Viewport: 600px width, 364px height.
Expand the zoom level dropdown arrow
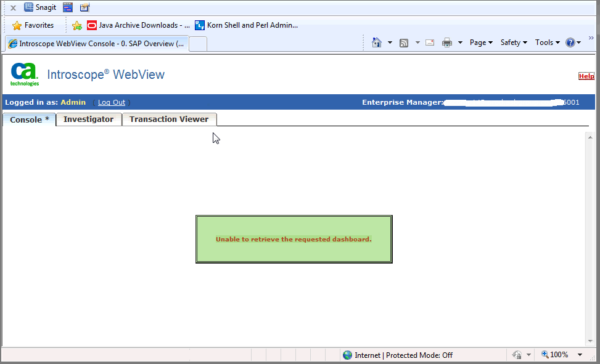pos(580,355)
